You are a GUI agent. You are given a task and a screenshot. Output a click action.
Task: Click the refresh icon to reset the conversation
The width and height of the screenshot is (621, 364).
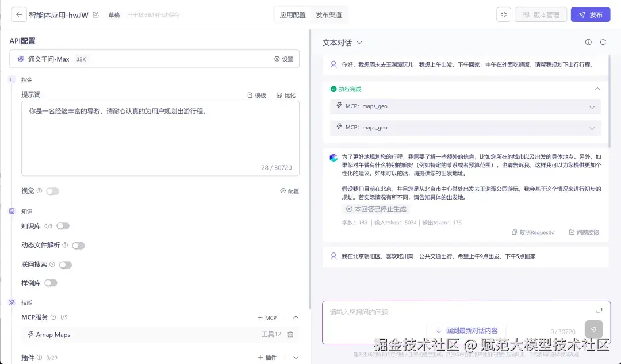(603, 42)
